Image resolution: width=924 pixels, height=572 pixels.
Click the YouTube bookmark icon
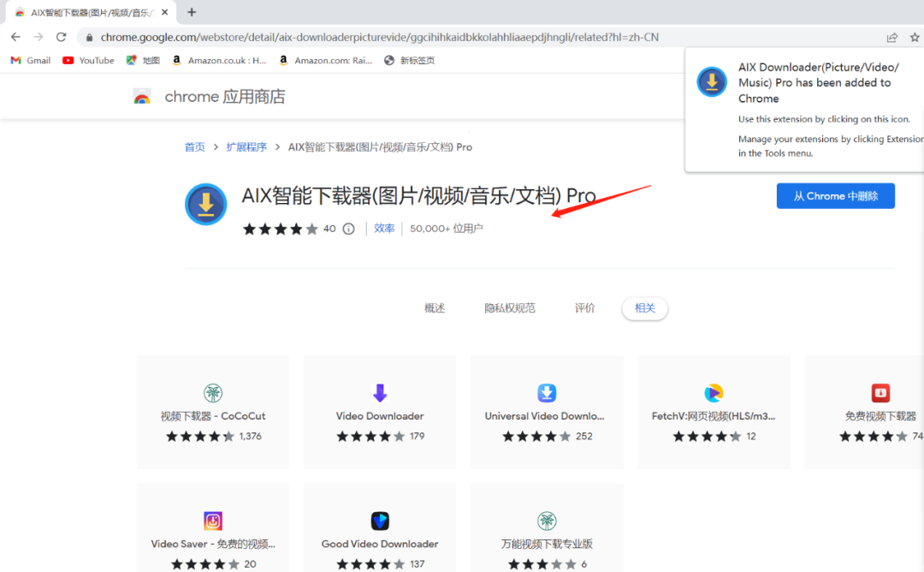[67, 60]
